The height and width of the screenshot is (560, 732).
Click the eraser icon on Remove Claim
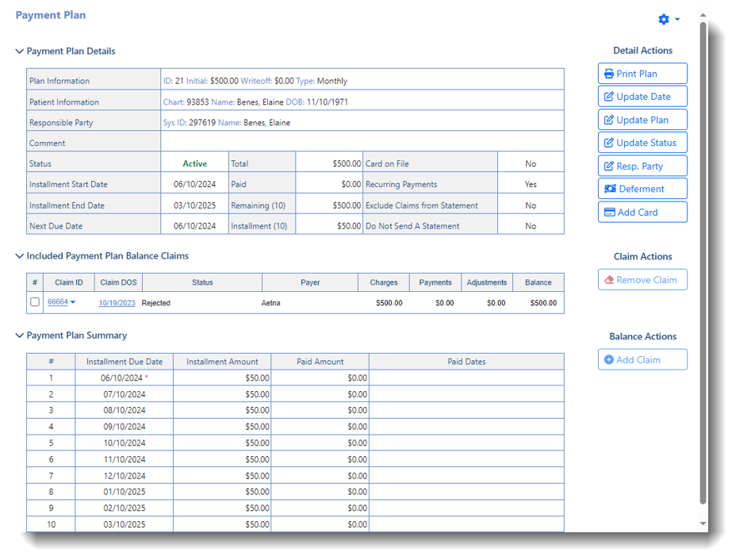[x=609, y=280]
